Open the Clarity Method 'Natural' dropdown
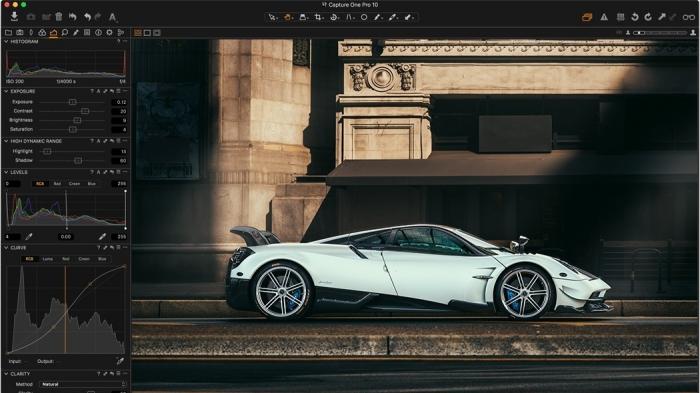Image resolution: width=700 pixels, height=393 pixels. click(83, 384)
